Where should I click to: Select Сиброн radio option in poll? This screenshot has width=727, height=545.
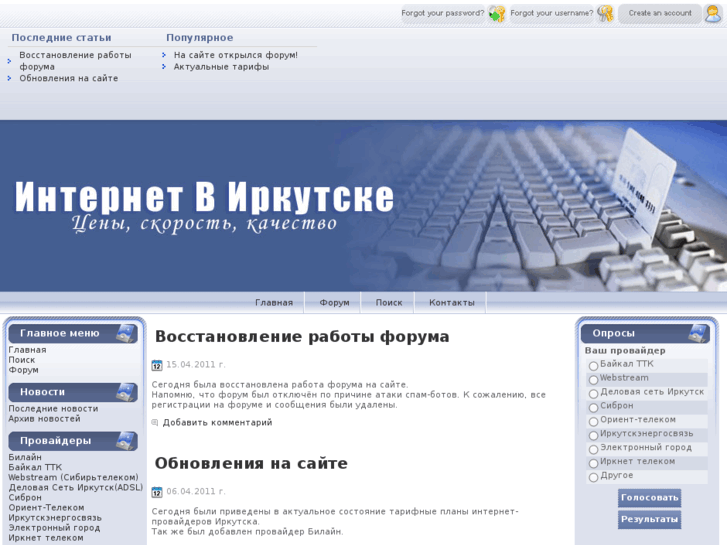click(593, 408)
